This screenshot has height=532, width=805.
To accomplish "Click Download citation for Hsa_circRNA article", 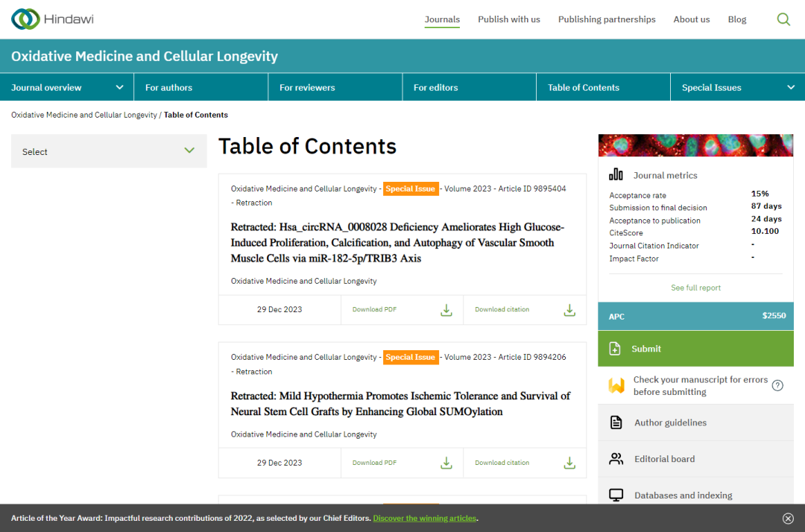I will click(502, 309).
